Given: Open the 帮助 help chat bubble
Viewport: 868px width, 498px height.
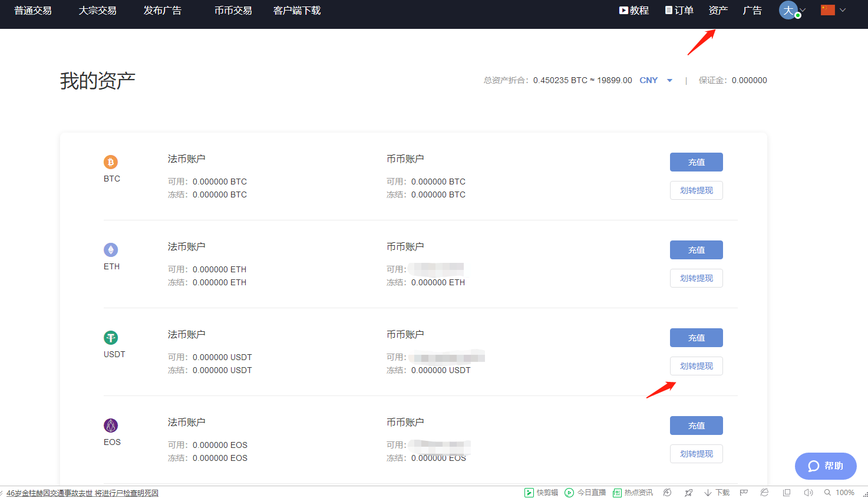Looking at the screenshot, I should (825, 466).
